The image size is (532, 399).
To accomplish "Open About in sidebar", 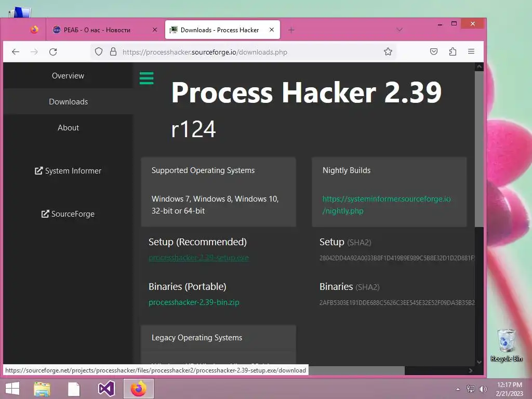I will (68, 128).
